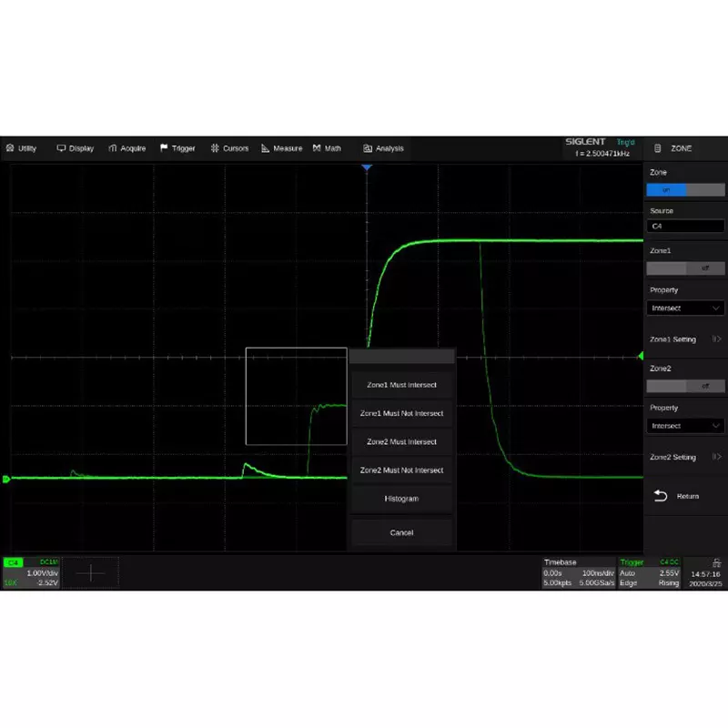
Task: Open Zone1 Property Intersect dropdown
Action: [685, 308]
